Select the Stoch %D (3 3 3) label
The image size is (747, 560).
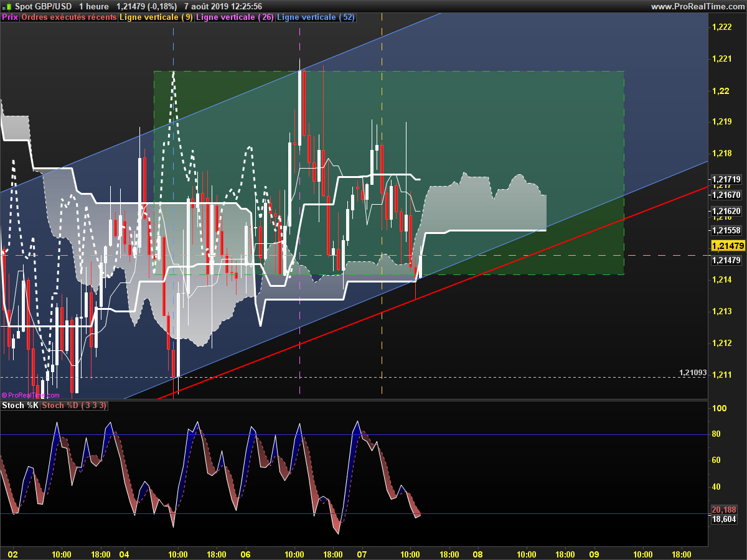click(75, 406)
